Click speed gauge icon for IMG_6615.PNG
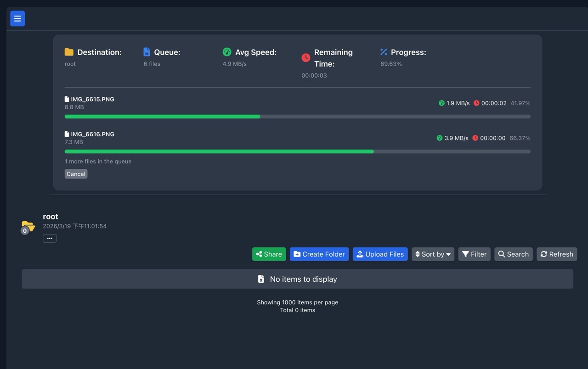 pyautogui.click(x=441, y=103)
